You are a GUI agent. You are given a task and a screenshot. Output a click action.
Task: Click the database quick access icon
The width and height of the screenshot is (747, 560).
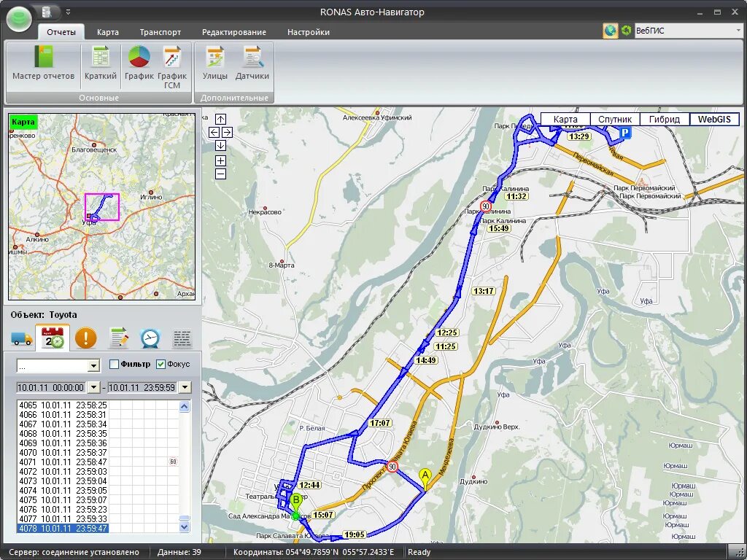click(x=47, y=12)
